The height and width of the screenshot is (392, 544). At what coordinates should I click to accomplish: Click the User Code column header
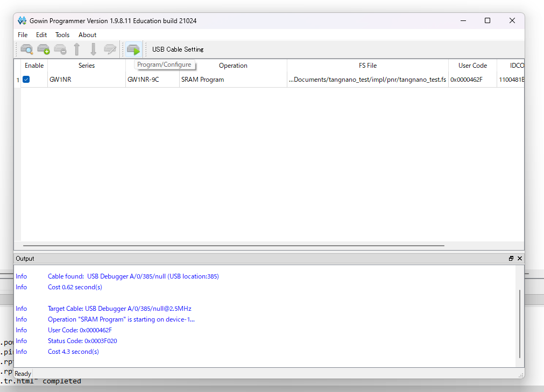[x=472, y=66]
